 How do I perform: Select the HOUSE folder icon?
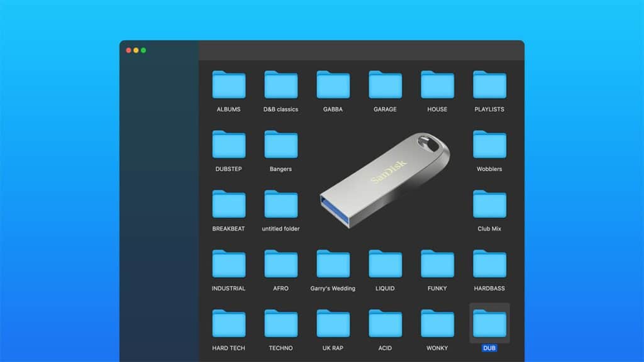pos(437,85)
